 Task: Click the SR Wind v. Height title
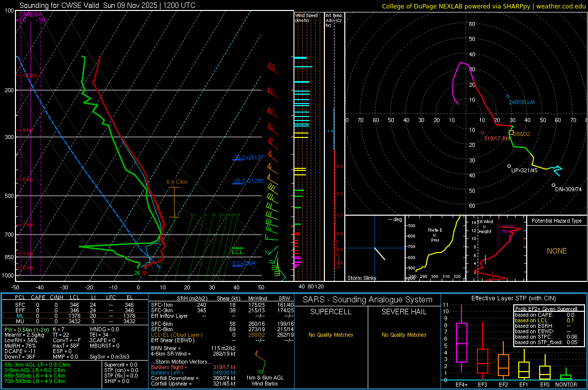coord(486,227)
